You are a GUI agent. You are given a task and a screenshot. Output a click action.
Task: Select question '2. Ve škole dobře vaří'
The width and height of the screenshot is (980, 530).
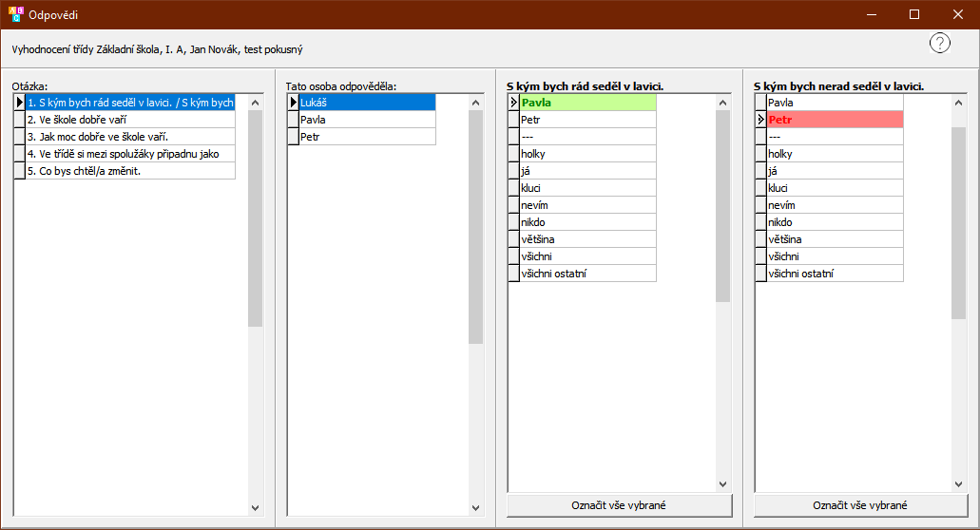[x=130, y=120]
